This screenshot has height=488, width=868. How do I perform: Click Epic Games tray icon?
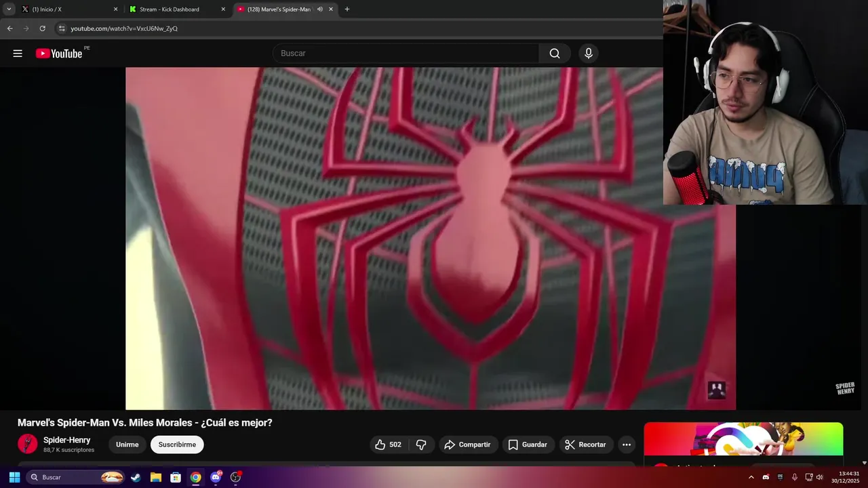(780, 477)
